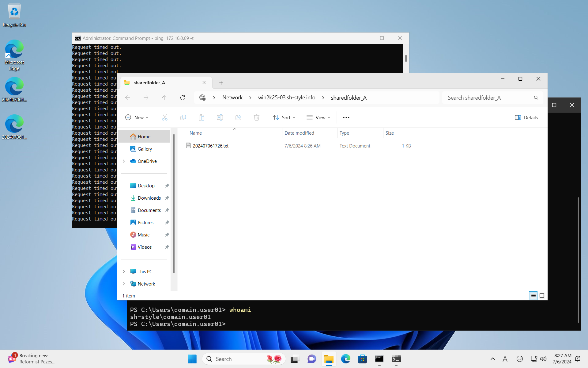Click the New button
This screenshot has width=588, height=368.
coord(137,117)
